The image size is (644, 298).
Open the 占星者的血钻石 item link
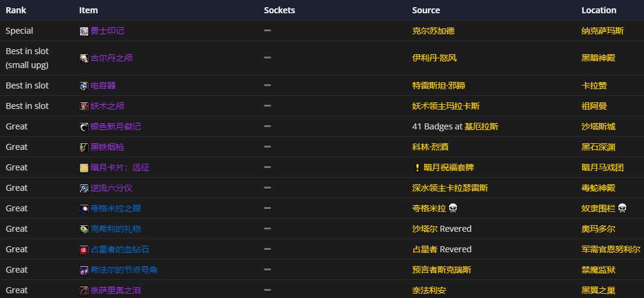[x=120, y=249]
